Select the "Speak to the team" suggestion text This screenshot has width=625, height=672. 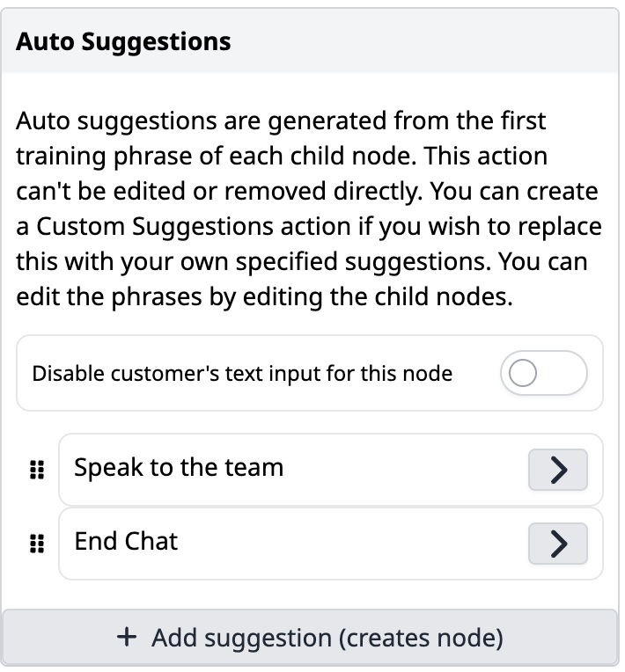(179, 467)
